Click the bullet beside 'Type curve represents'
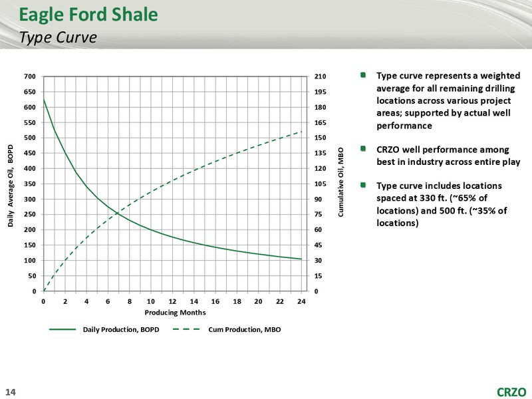The height and width of the screenshot is (399, 532). (x=363, y=75)
